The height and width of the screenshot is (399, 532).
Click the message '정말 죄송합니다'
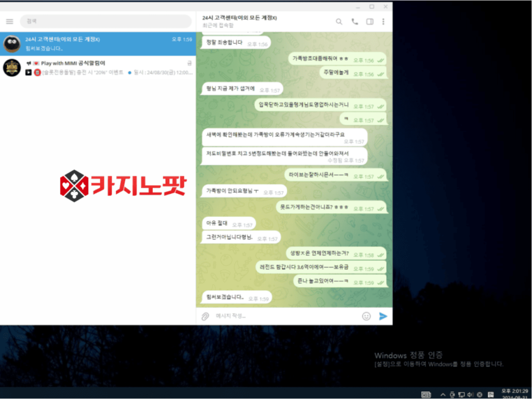(236, 43)
